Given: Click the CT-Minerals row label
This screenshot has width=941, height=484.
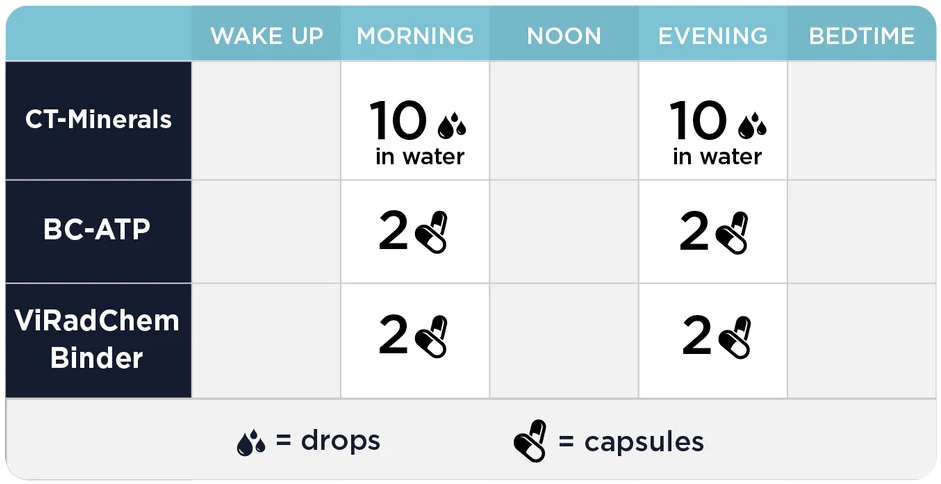Looking at the screenshot, I should tap(98, 120).
